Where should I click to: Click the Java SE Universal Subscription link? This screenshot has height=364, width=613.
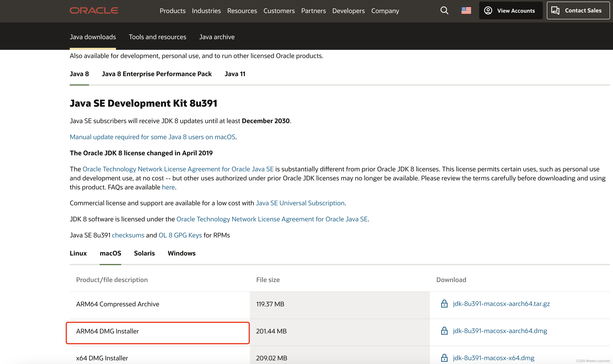300,203
